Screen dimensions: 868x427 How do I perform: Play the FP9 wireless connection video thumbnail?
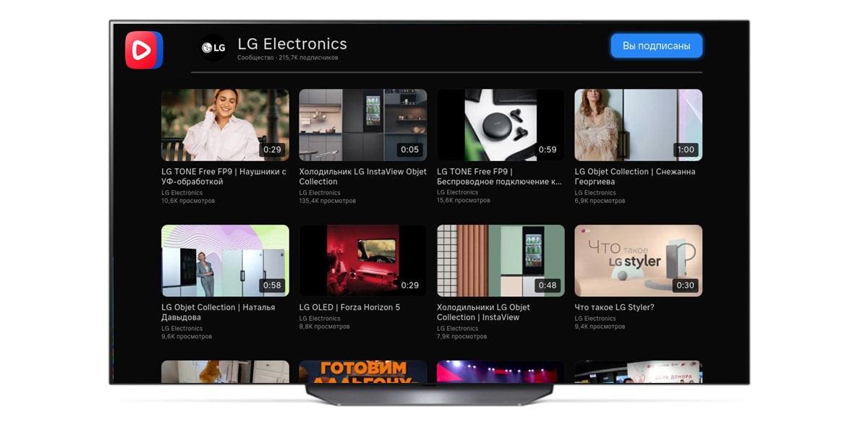pos(501,125)
